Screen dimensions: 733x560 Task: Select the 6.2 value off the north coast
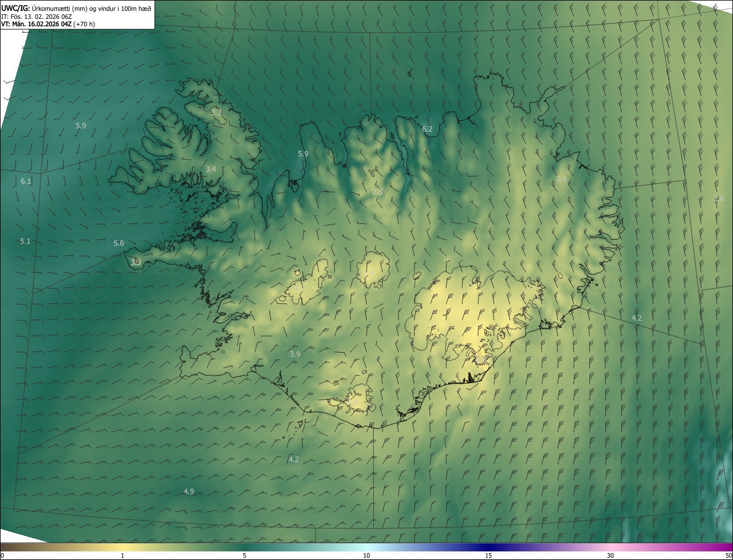[x=427, y=129]
